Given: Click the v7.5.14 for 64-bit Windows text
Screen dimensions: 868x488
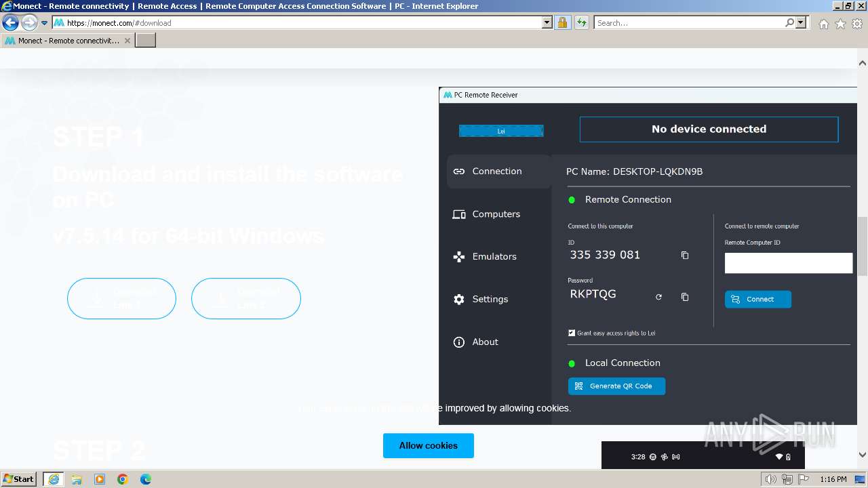Looking at the screenshot, I should point(189,236).
